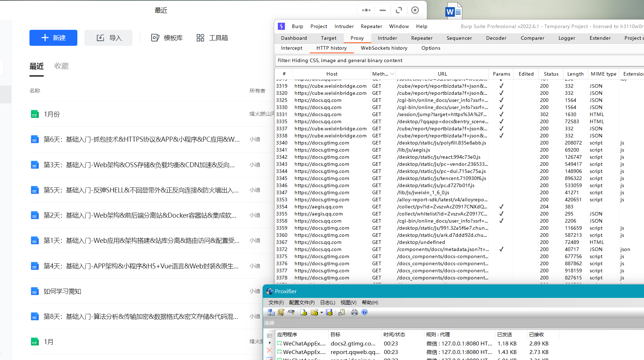
Task: Switch to Burp Comparer tab
Action: [x=532, y=38]
